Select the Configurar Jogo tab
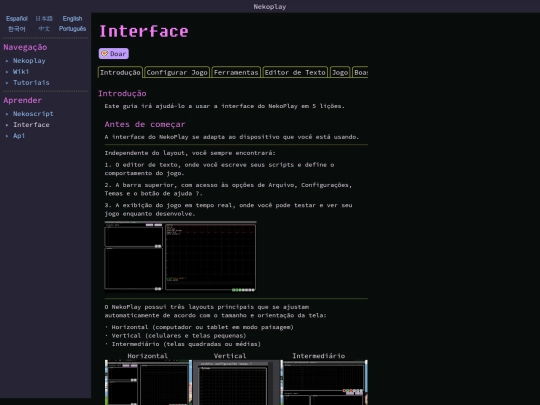The height and width of the screenshot is (405, 540). (x=177, y=72)
